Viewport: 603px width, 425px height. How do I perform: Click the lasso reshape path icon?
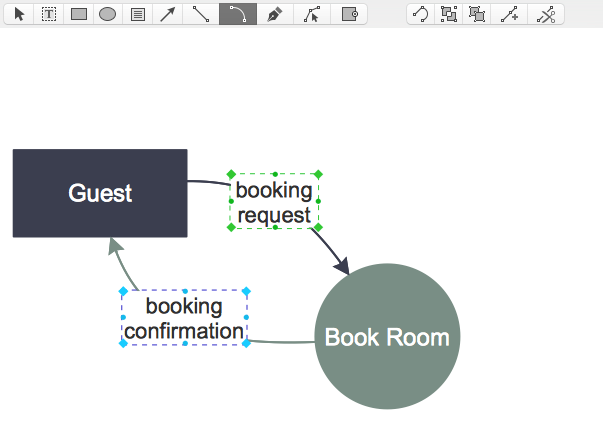420,14
